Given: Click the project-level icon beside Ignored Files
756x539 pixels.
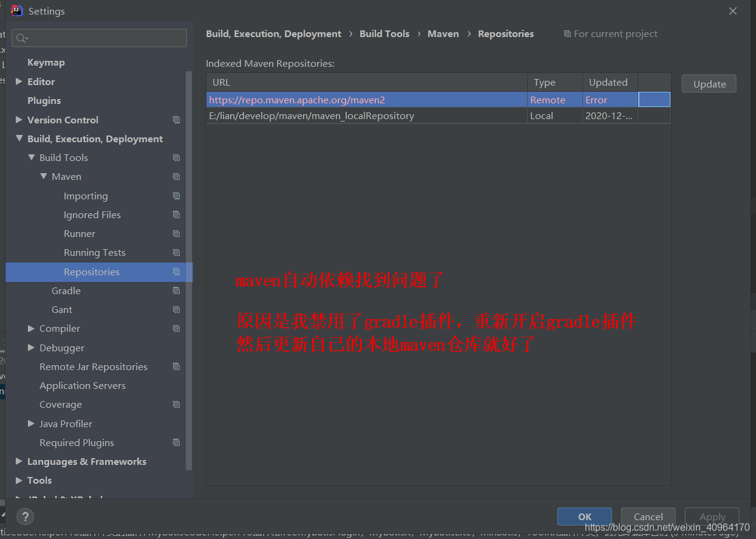Looking at the screenshot, I should 176,215.
